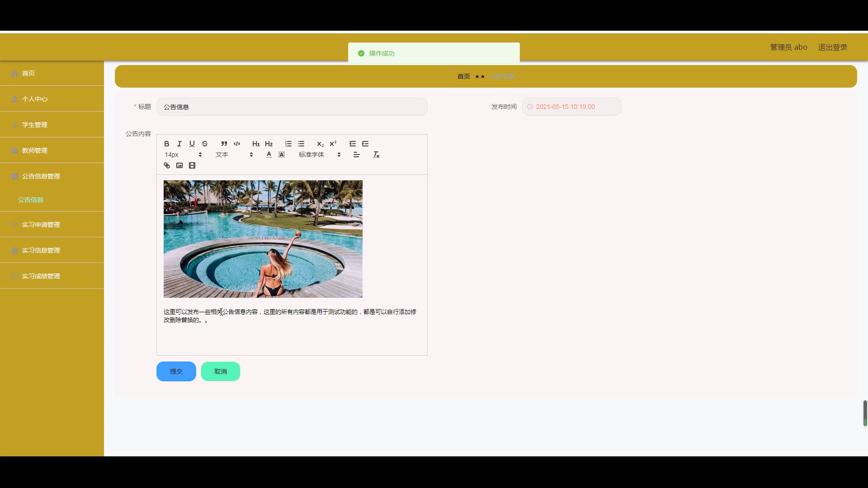Insert a blockquote with the quote icon
Screen dimensions: 868x488
coord(224,144)
